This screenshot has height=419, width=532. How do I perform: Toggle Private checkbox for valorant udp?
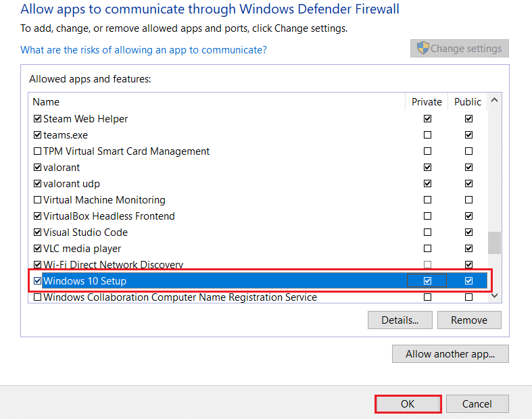coord(427,184)
